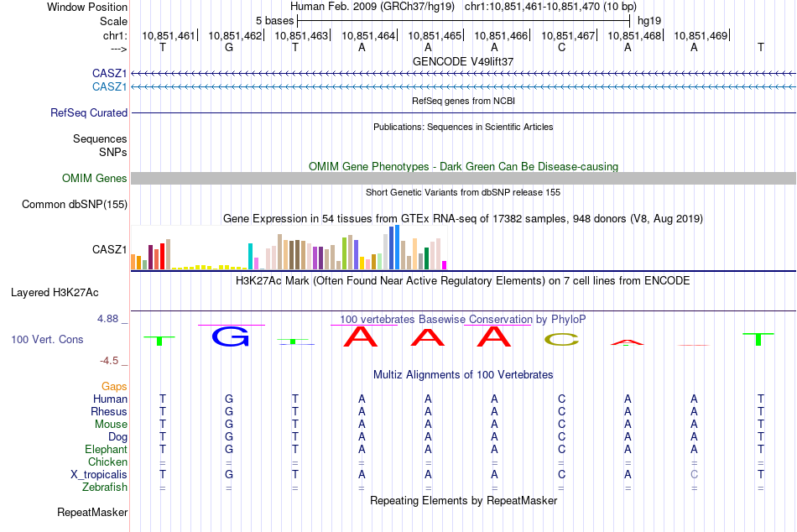
Task: Select the RepeatMasker track label
Action: (92, 512)
